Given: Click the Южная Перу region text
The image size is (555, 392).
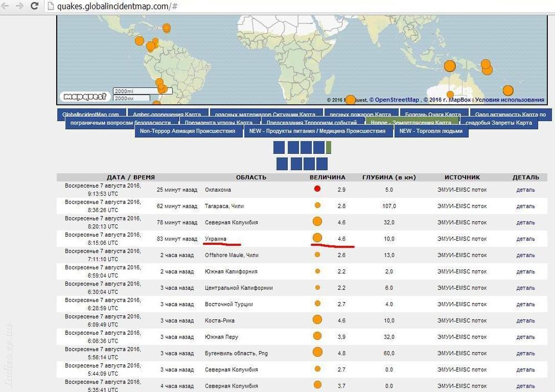Looking at the screenshot, I should pos(222,337).
